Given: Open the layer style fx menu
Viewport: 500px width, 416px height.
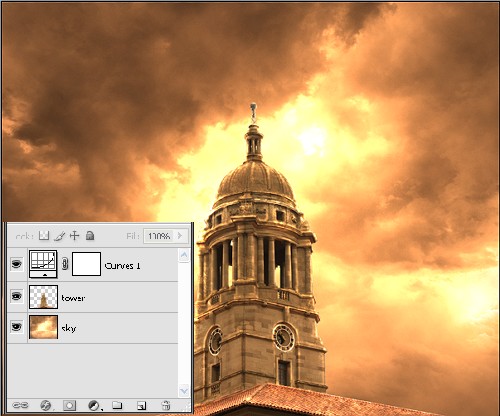Looking at the screenshot, I should [46, 405].
